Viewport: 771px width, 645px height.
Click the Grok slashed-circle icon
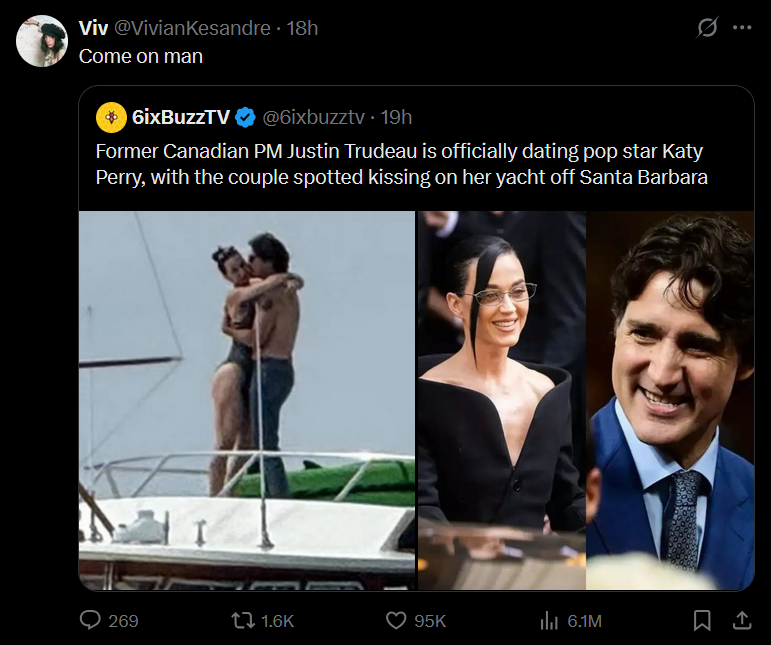click(707, 28)
